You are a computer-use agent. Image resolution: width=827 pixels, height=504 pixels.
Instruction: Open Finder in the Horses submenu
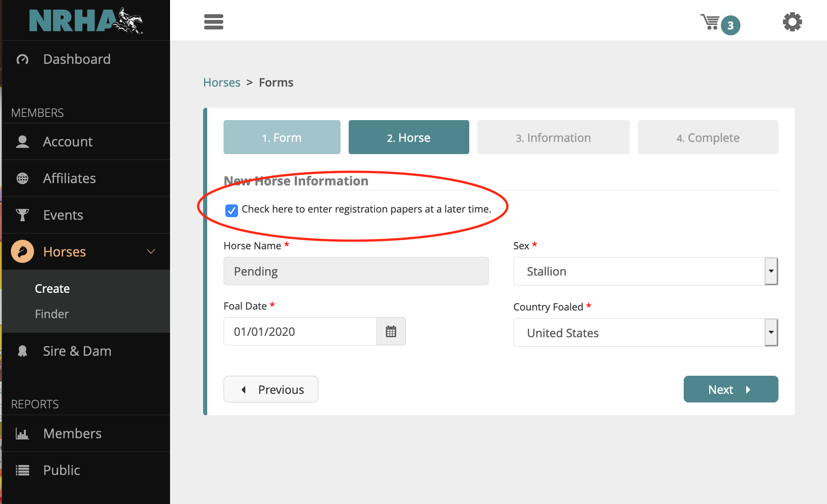52,314
